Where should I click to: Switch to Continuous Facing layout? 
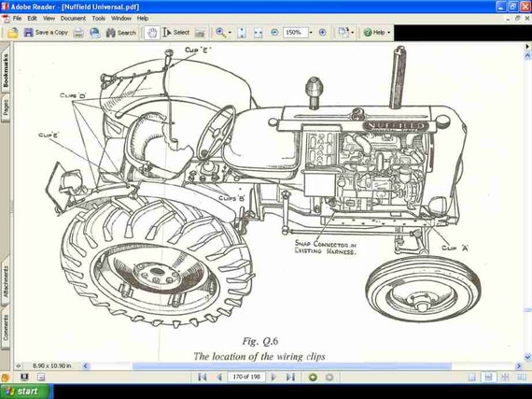505,378
